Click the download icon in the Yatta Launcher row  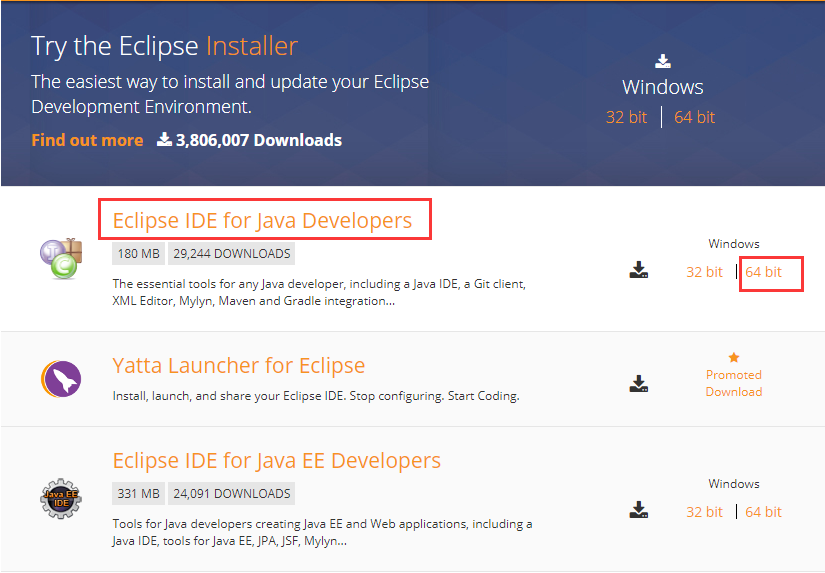(639, 384)
